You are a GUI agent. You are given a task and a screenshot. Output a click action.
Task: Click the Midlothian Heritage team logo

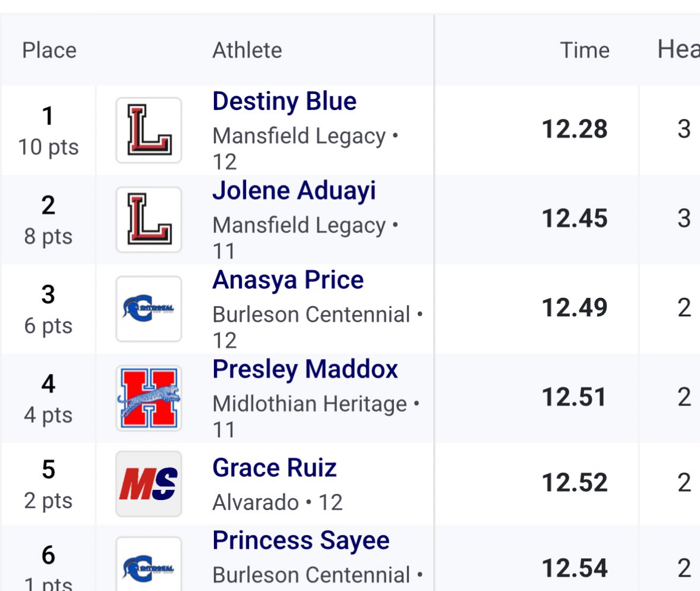click(x=149, y=398)
